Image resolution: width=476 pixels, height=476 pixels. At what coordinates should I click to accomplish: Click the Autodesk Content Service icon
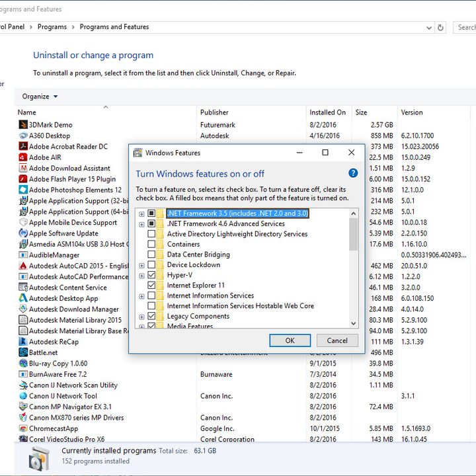23,287
